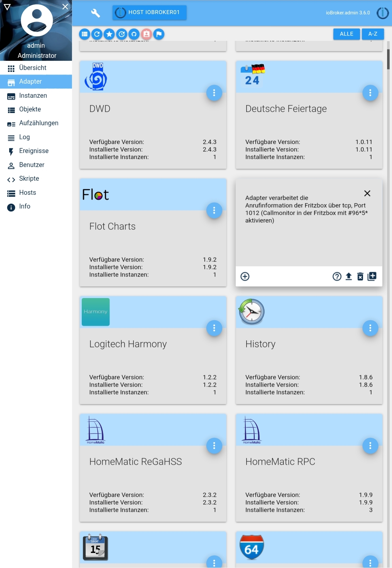Open Flot Charts card's three-dot menu
This screenshot has height=568, width=392.
(x=214, y=210)
